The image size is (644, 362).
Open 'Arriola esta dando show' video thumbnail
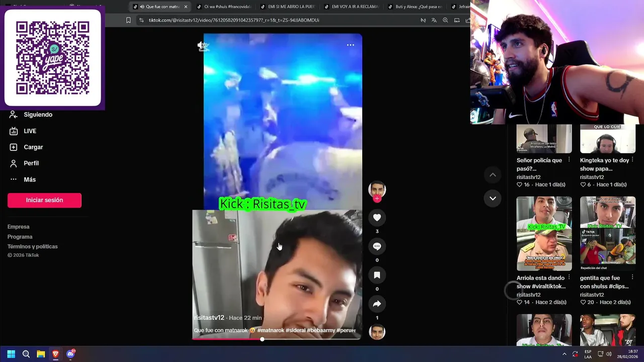pos(544,234)
